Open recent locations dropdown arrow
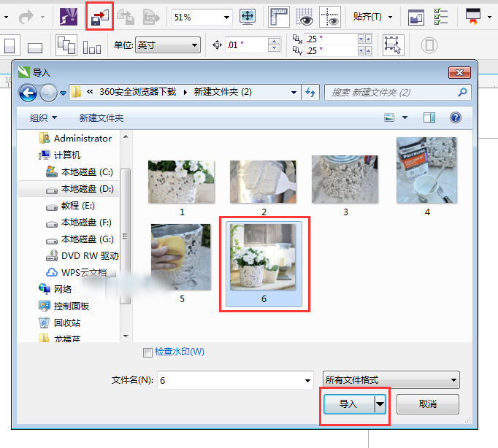 [x=64, y=93]
